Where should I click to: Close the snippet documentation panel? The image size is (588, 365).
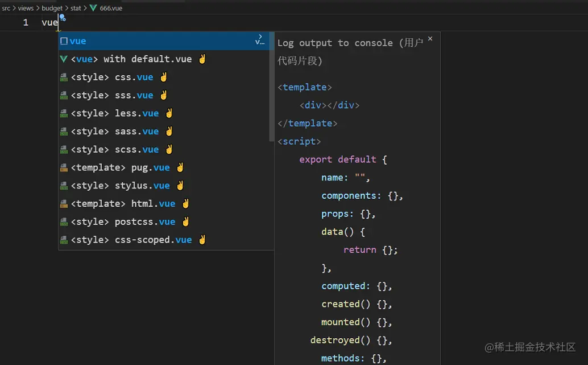coord(430,39)
